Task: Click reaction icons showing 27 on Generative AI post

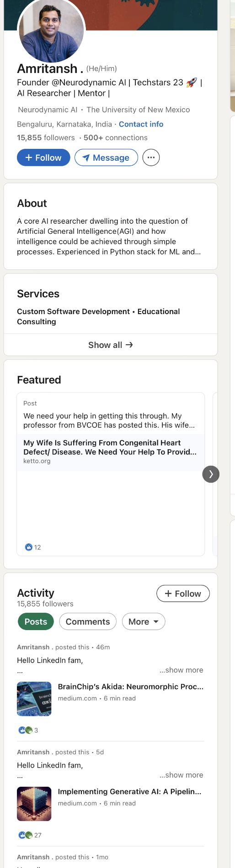Action: 26,835
